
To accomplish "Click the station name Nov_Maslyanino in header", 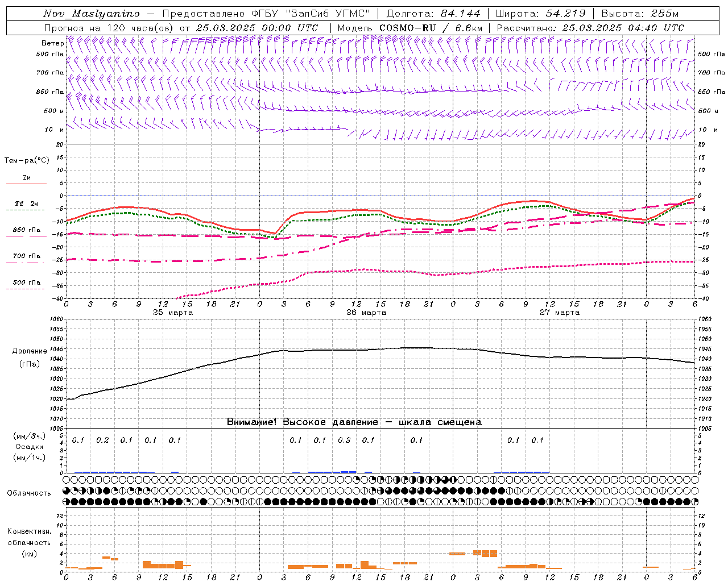I will click(92, 14).
